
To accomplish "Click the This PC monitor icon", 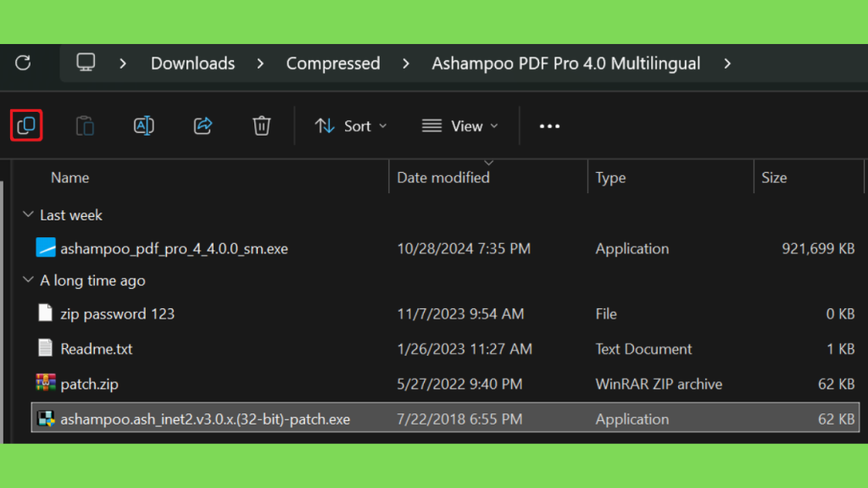I will tap(86, 63).
